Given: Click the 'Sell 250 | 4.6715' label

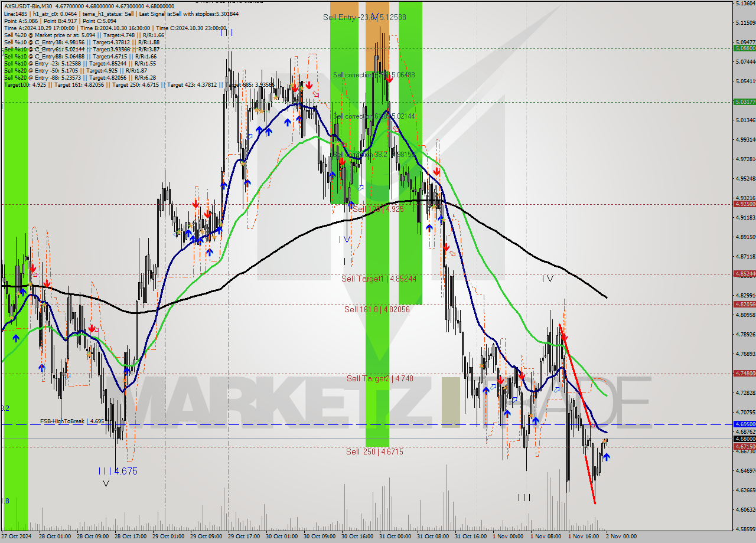Looking at the screenshot, I should click(x=374, y=452).
